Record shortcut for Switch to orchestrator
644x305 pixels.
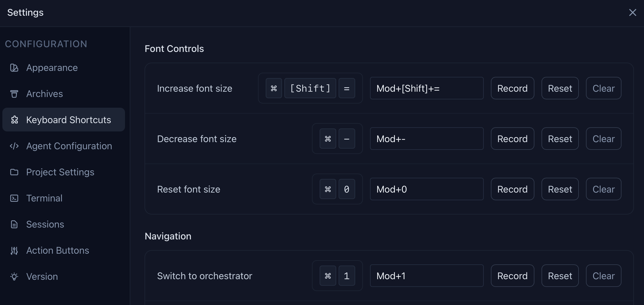(512, 276)
